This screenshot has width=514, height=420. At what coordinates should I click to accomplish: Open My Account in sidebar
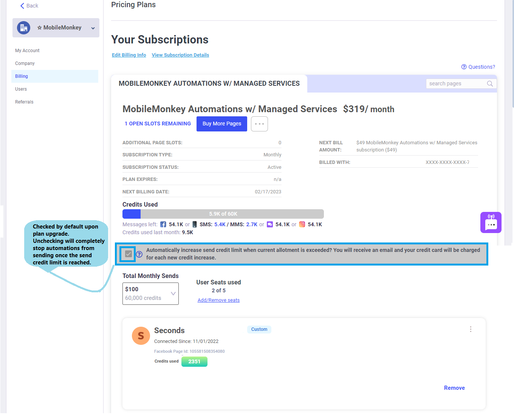(x=27, y=51)
